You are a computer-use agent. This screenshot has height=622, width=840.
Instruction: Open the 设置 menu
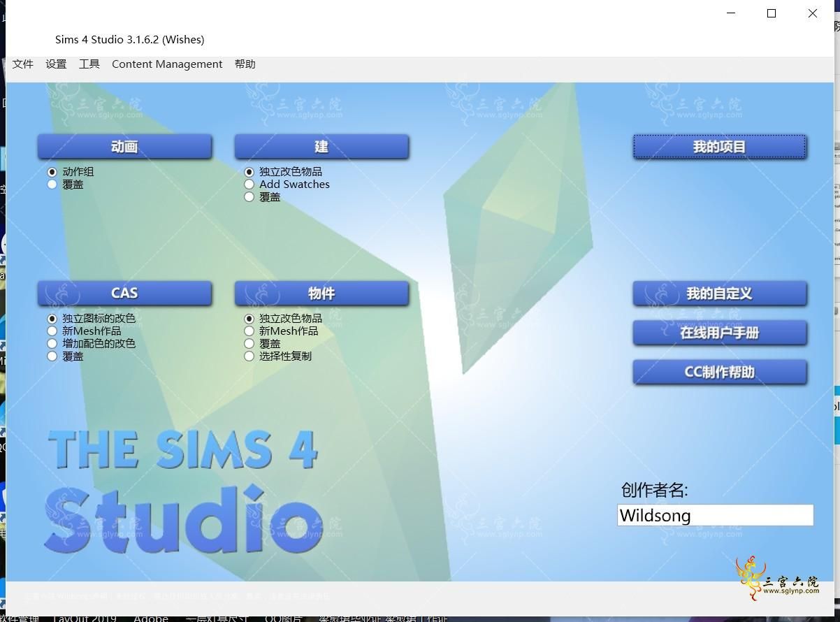point(56,64)
